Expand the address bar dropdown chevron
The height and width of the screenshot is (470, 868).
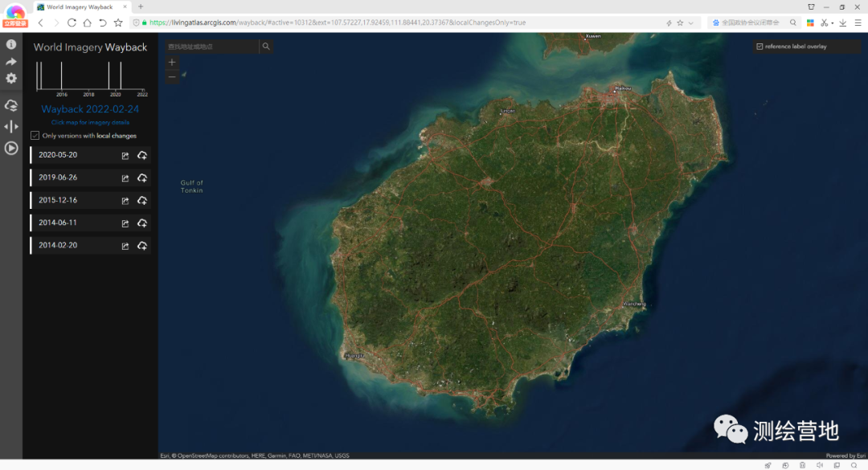691,22
